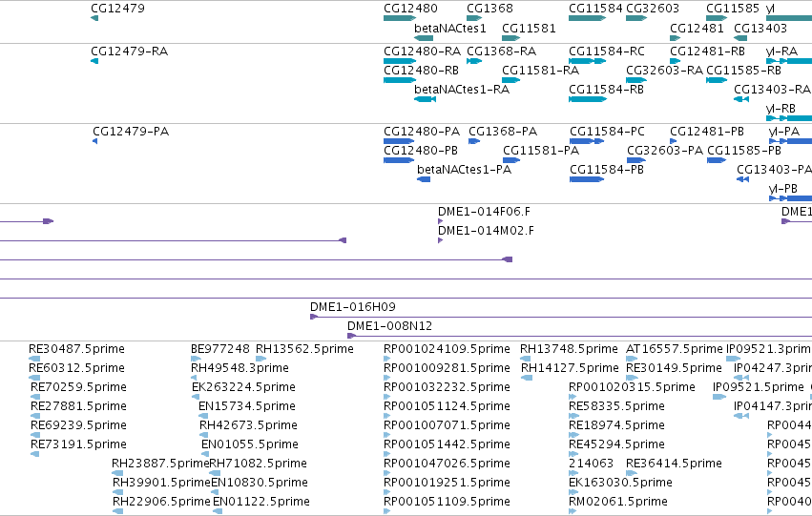Select the CG12480-RB transcript label

pos(421,70)
